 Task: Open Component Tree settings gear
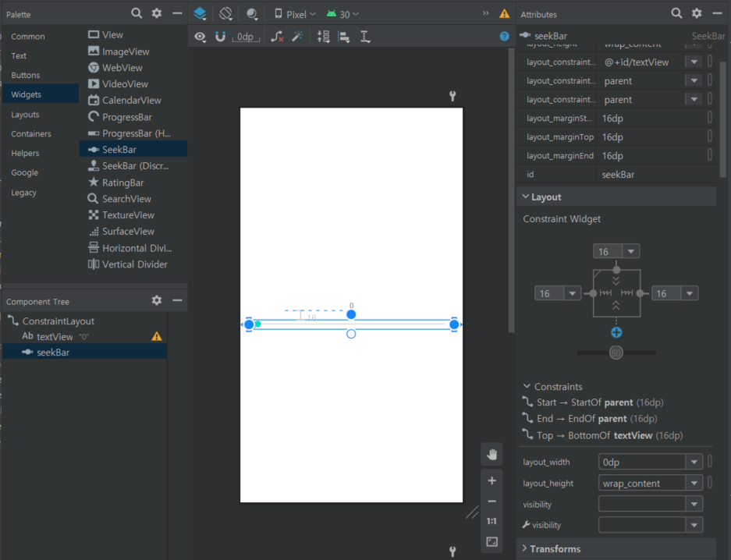coord(157,300)
